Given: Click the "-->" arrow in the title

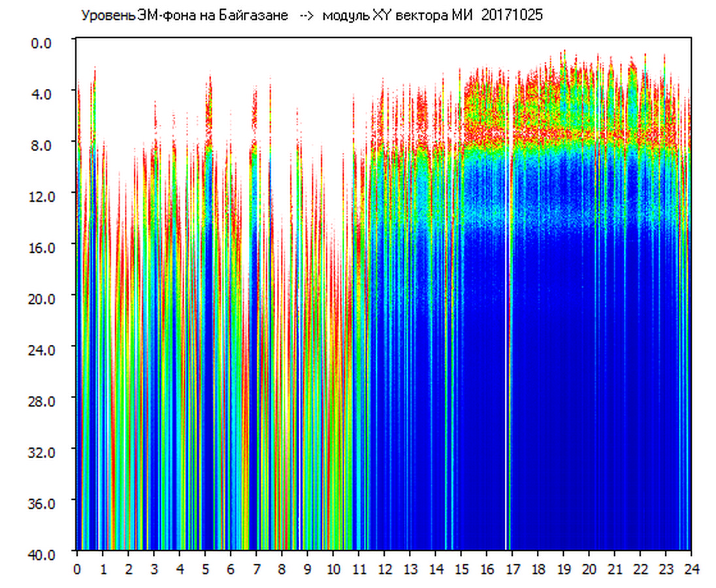Looking at the screenshot, I should tap(306, 16).
